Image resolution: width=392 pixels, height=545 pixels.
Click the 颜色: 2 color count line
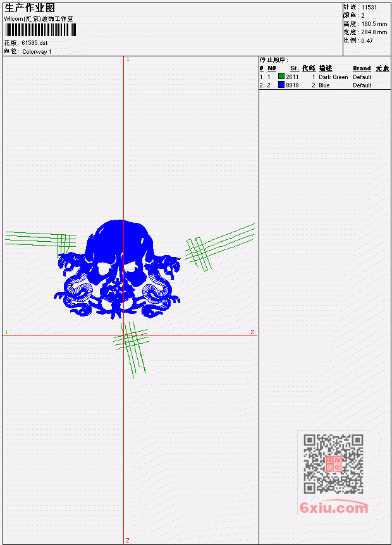point(354,16)
